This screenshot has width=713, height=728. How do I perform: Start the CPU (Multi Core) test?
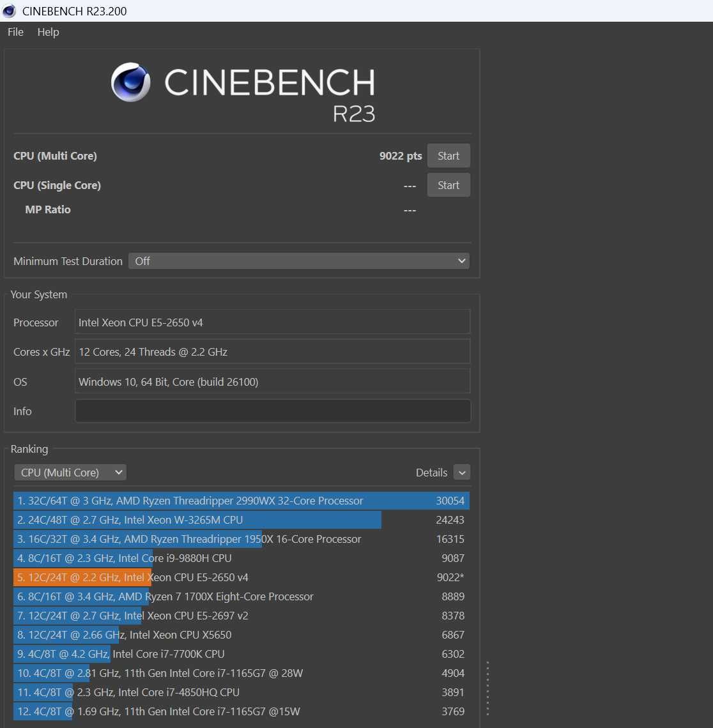(448, 156)
